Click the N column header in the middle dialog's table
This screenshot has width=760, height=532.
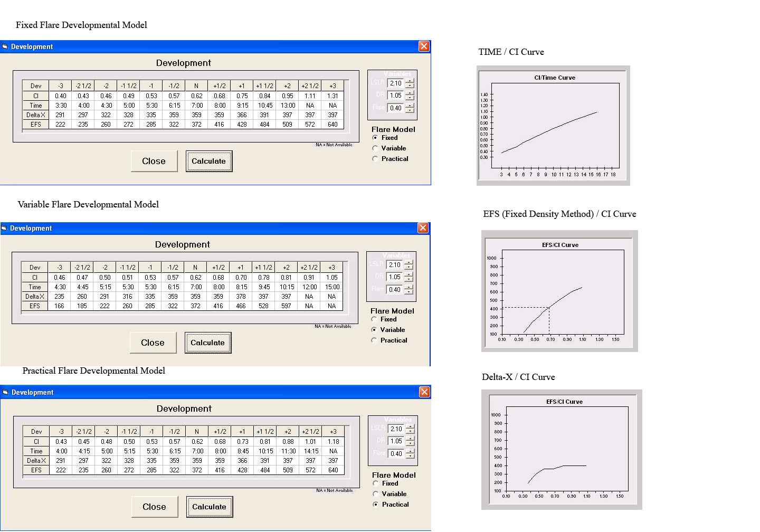point(195,268)
